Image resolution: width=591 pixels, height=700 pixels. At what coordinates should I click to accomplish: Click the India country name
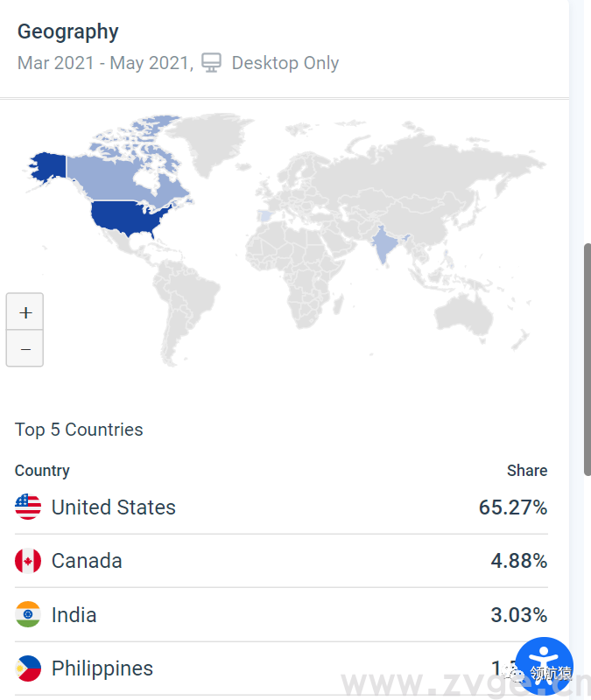click(74, 614)
